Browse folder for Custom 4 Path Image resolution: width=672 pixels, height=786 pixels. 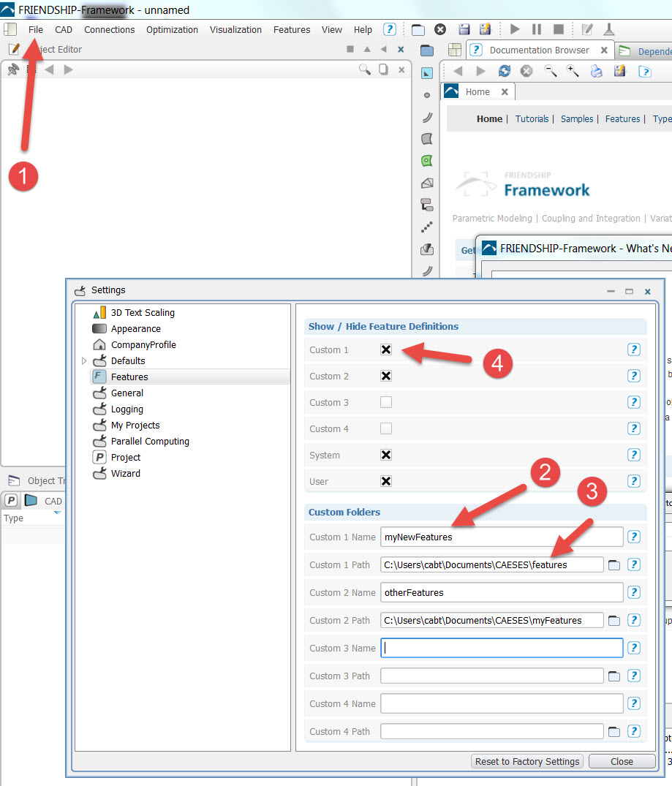[614, 732]
